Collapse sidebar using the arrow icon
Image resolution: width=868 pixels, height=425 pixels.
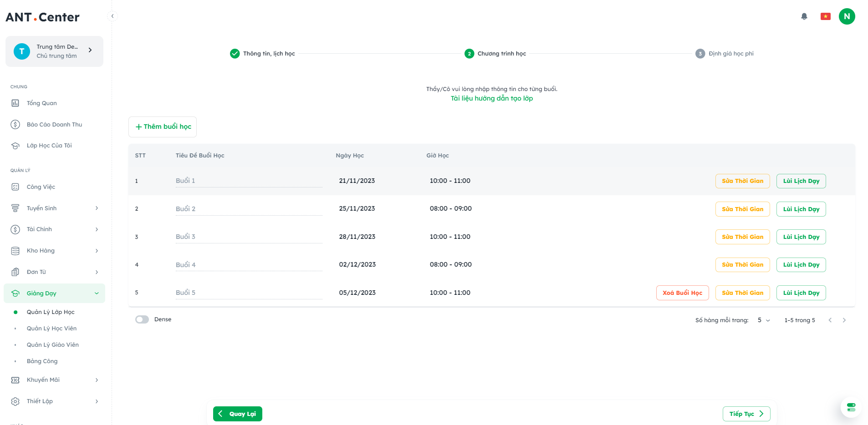pos(112,16)
